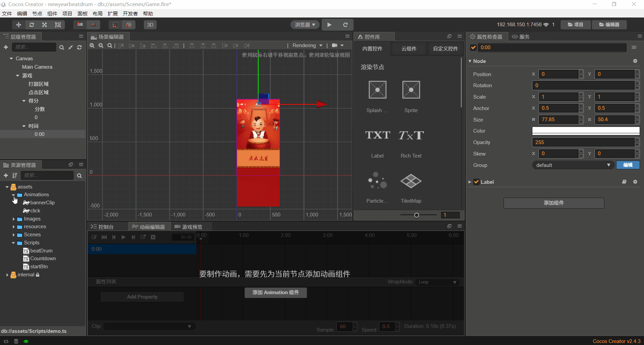Toggle 3D scene mode button
The height and width of the screenshot is (345, 644).
point(150,25)
